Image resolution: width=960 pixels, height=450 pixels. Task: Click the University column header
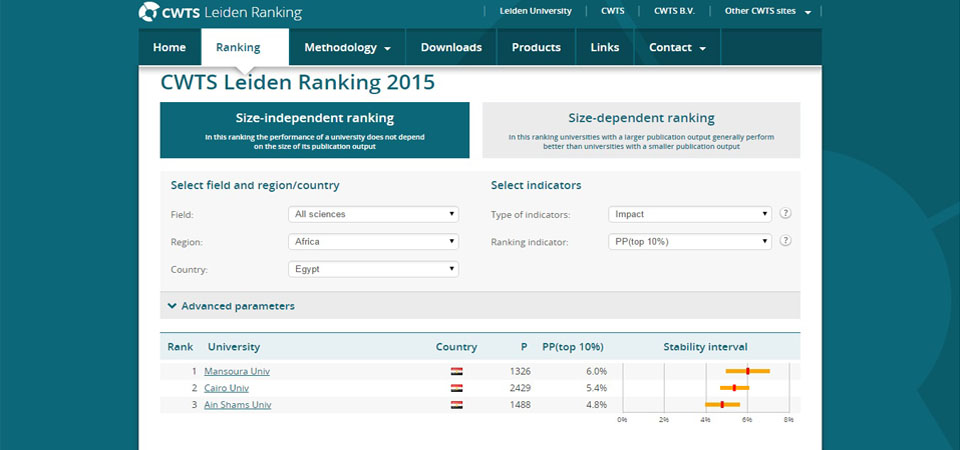(234, 347)
